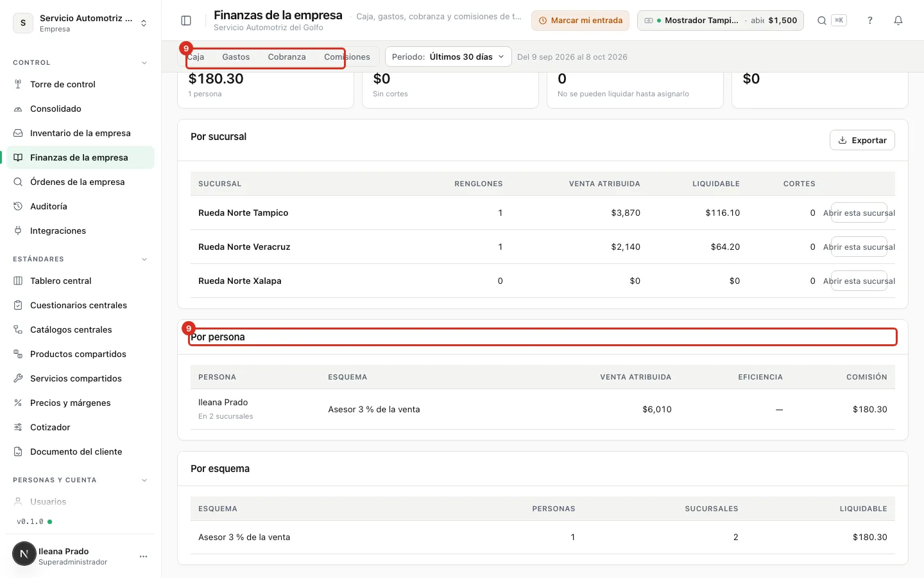The height and width of the screenshot is (578, 924).
Task: Collapse the CONTROL section
Action: [x=144, y=63]
